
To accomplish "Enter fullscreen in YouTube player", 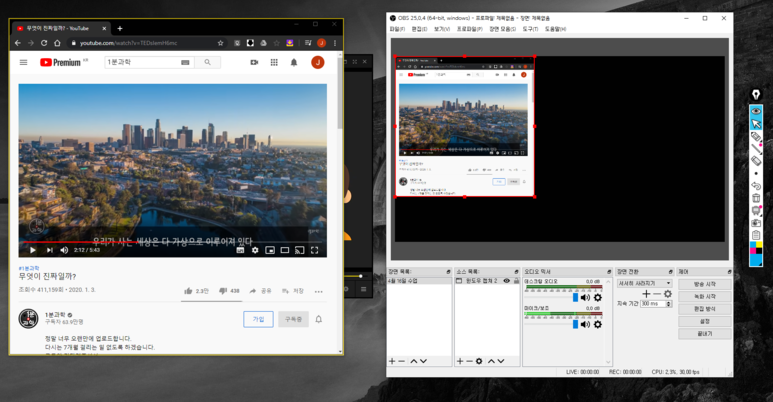I will (315, 250).
